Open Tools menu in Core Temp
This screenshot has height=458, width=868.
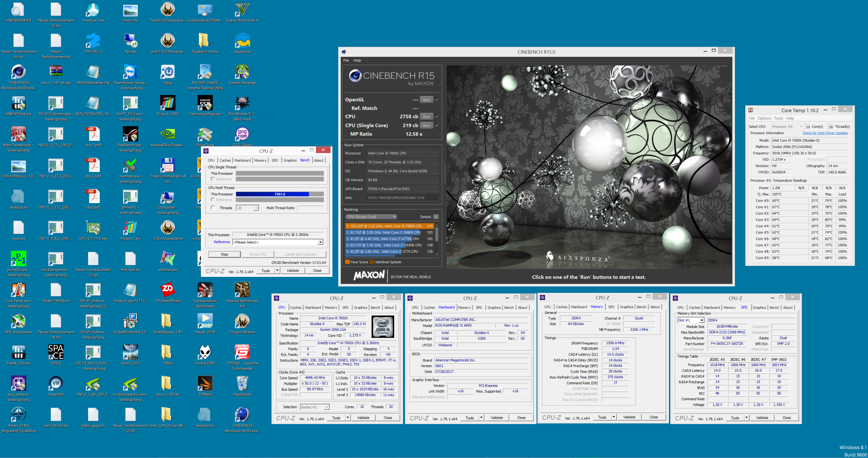click(x=778, y=118)
